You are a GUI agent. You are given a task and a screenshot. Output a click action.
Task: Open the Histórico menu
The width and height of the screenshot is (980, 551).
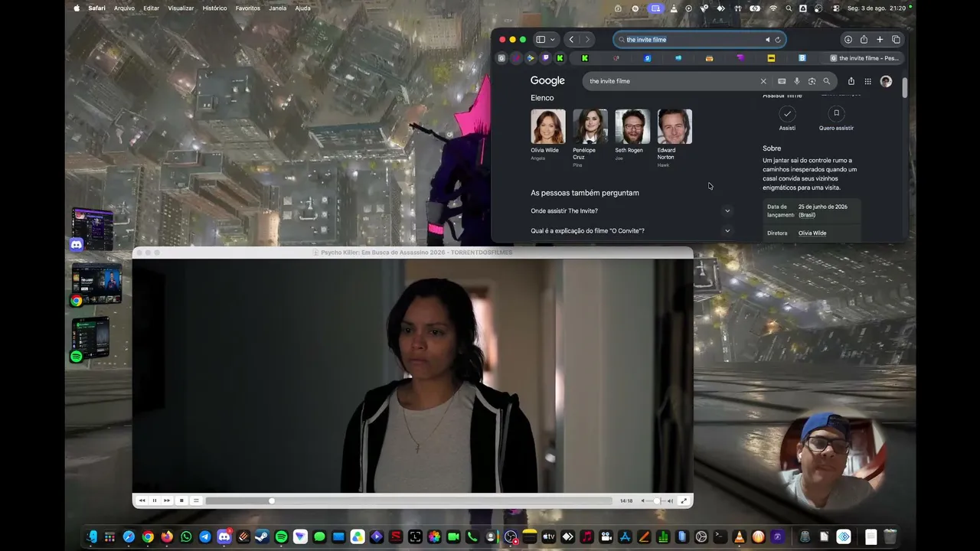click(214, 8)
